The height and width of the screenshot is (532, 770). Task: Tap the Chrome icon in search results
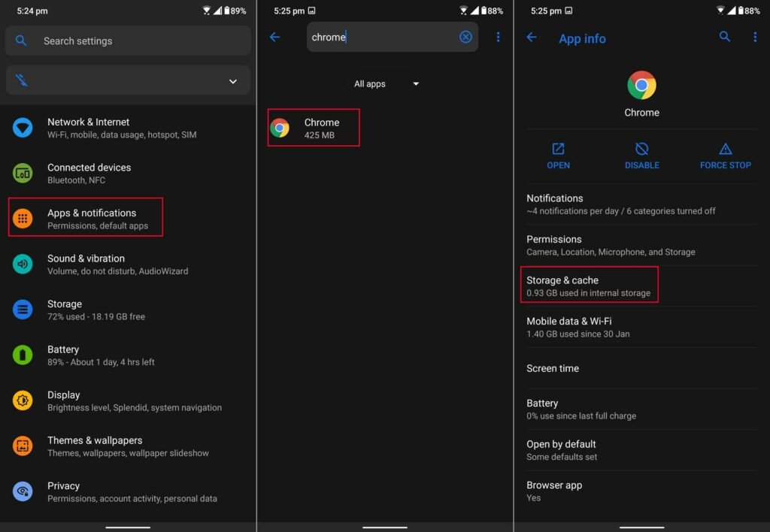click(280, 128)
